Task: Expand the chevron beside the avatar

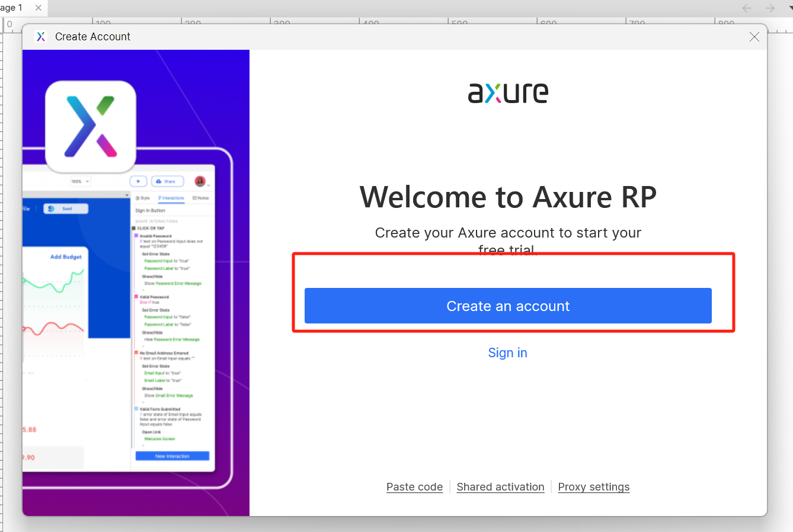Action: 209,185
